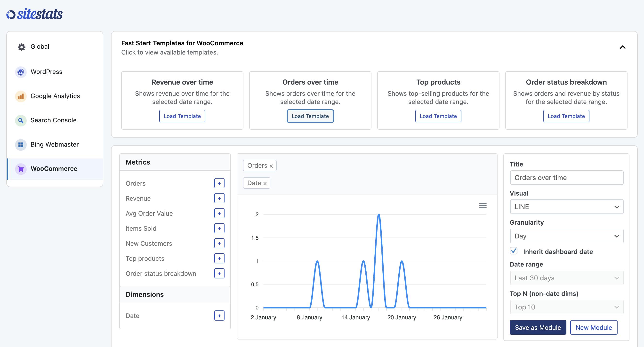The width and height of the screenshot is (644, 347).
Task: Click the Bing Webmaster grid icon
Action: (21, 145)
